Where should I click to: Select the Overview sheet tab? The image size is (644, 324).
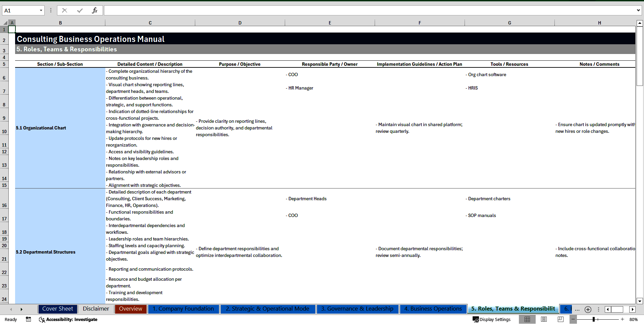130,309
